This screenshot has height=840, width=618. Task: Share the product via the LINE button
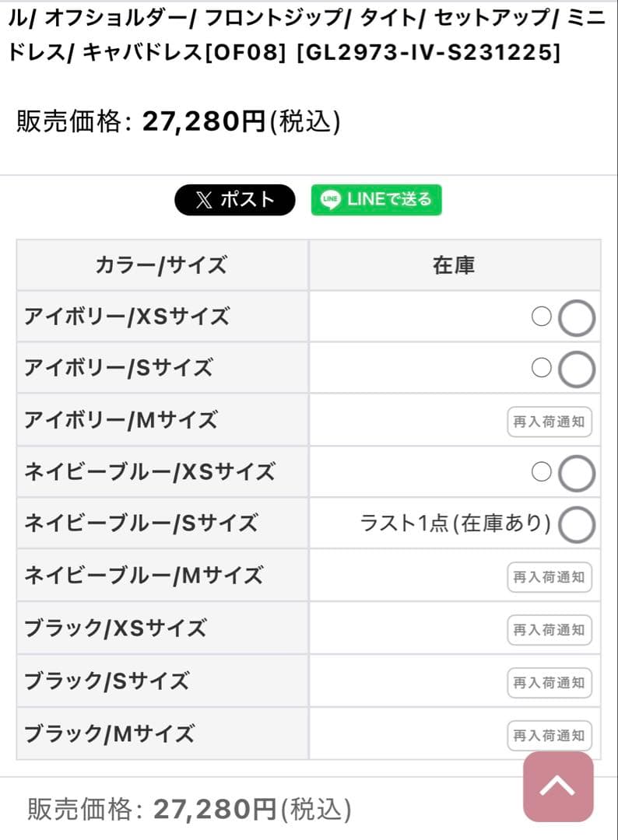click(x=377, y=200)
